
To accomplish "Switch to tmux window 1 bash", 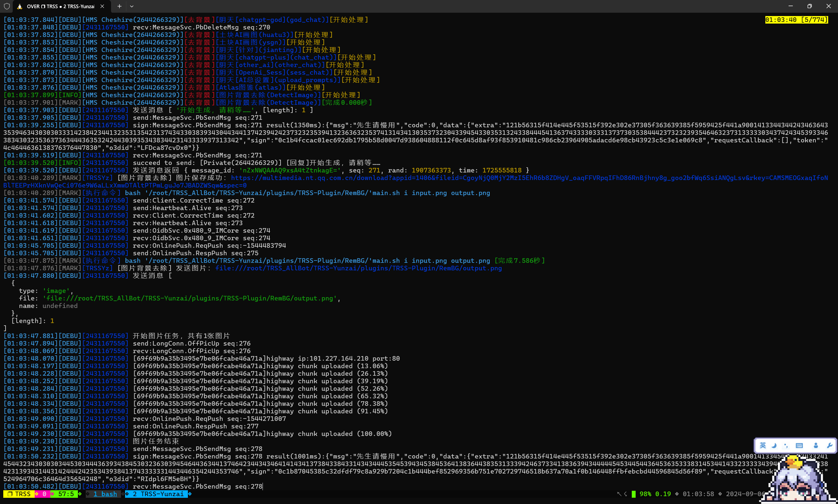I will pyautogui.click(x=105, y=494).
